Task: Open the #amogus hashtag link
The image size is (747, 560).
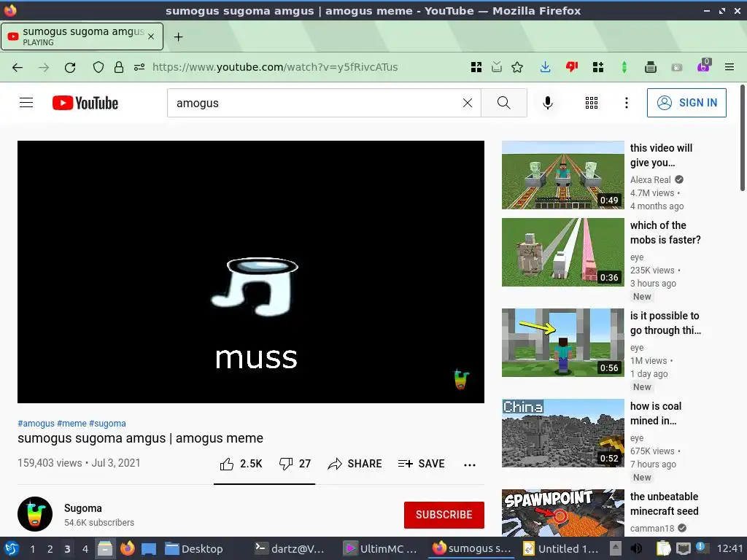Action: click(x=36, y=424)
